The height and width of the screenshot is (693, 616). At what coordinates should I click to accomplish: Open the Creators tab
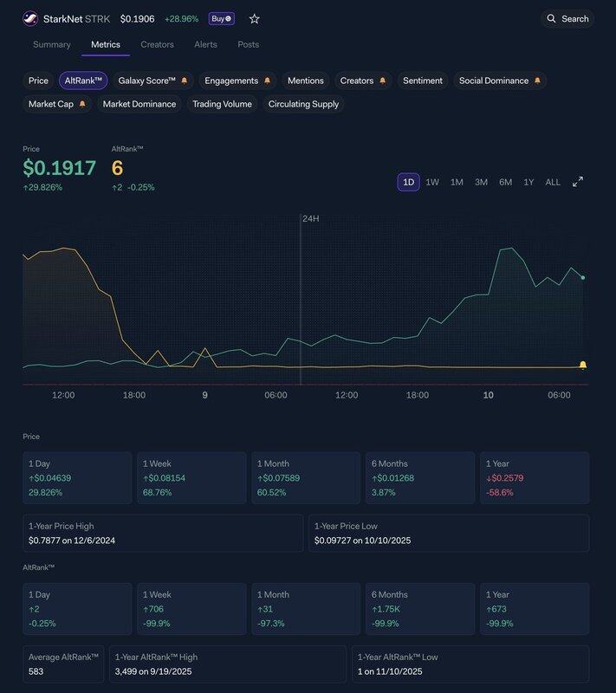tap(157, 44)
